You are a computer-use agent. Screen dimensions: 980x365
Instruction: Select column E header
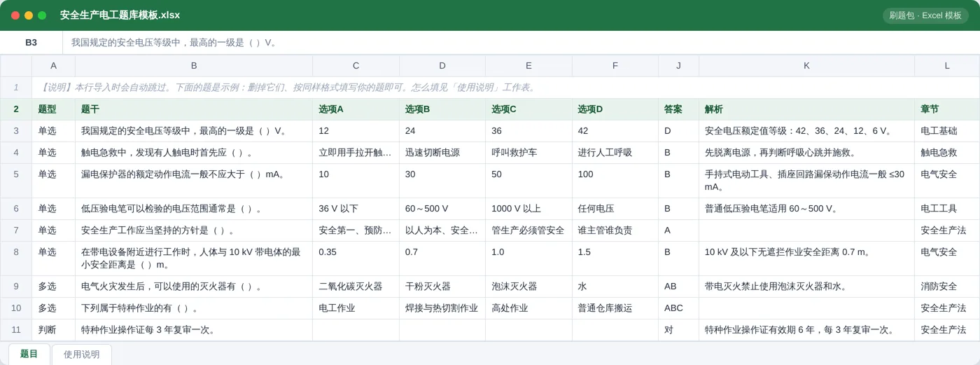pyautogui.click(x=528, y=66)
